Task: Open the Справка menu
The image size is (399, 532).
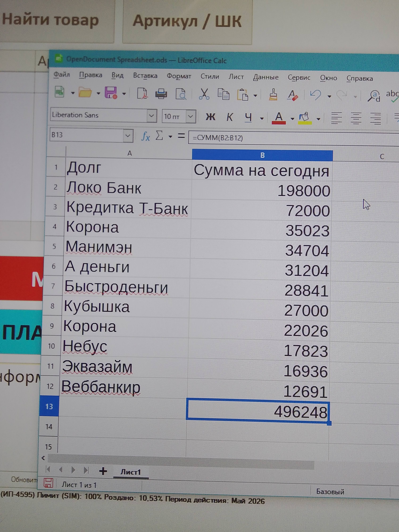Action: point(359,78)
